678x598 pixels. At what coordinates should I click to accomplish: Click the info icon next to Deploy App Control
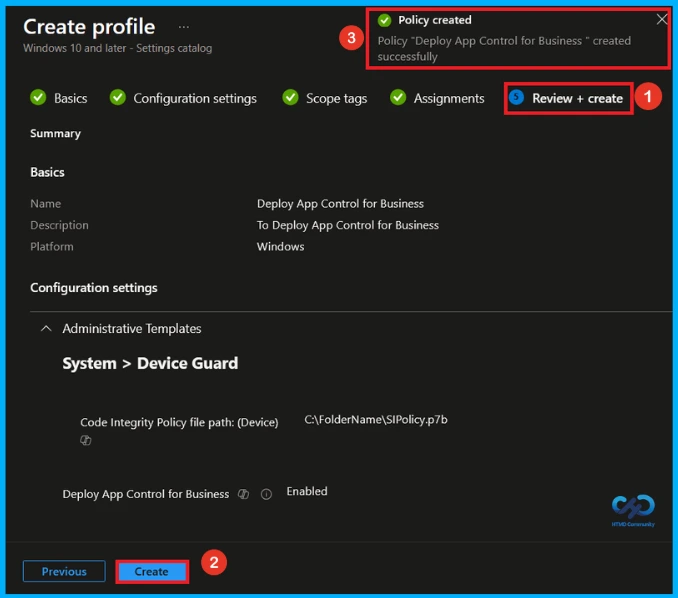point(266,494)
